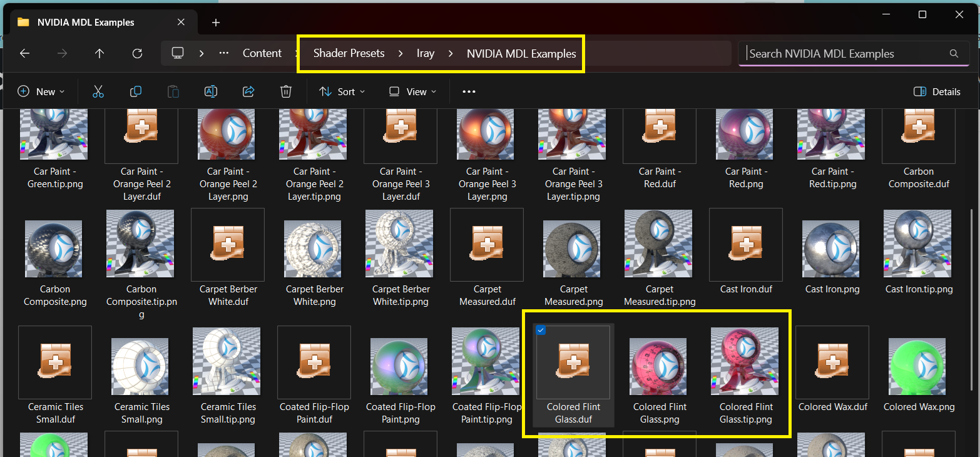The width and height of the screenshot is (980, 457).
Task: Select Colored Wax.png green sphere thumbnail
Action: point(917,367)
